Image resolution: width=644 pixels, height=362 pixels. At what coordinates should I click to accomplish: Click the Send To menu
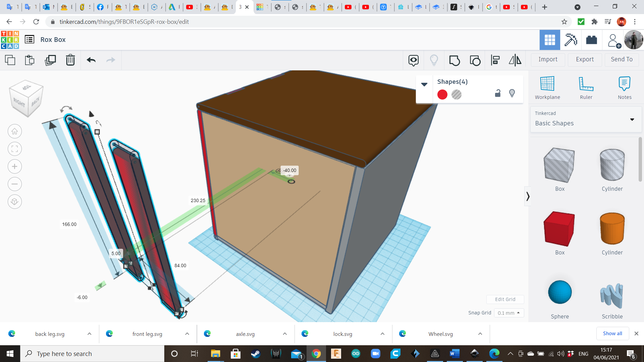coord(621,59)
